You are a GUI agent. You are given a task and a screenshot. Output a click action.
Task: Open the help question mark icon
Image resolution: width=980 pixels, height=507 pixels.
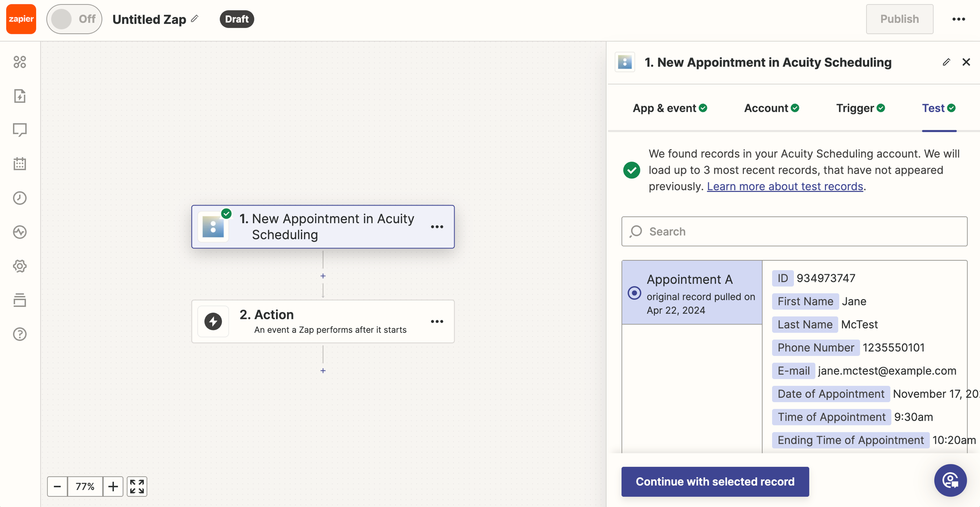click(x=20, y=334)
